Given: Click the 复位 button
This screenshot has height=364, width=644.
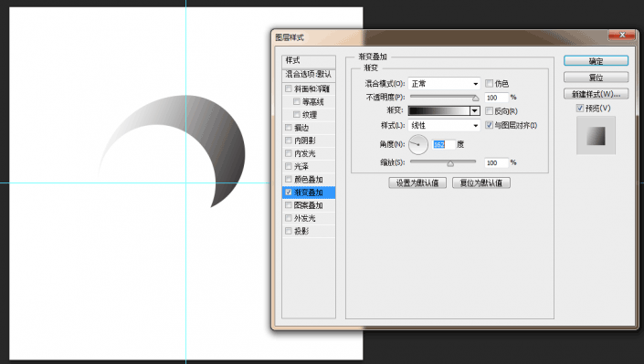Looking at the screenshot, I should (x=596, y=78).
